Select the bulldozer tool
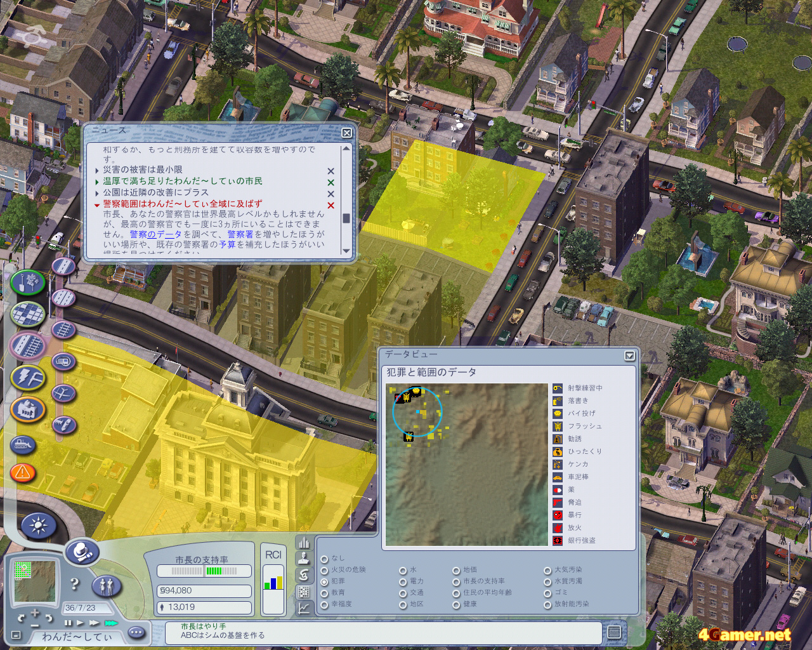This screenshot has width=812, height=650. point(23,444)
